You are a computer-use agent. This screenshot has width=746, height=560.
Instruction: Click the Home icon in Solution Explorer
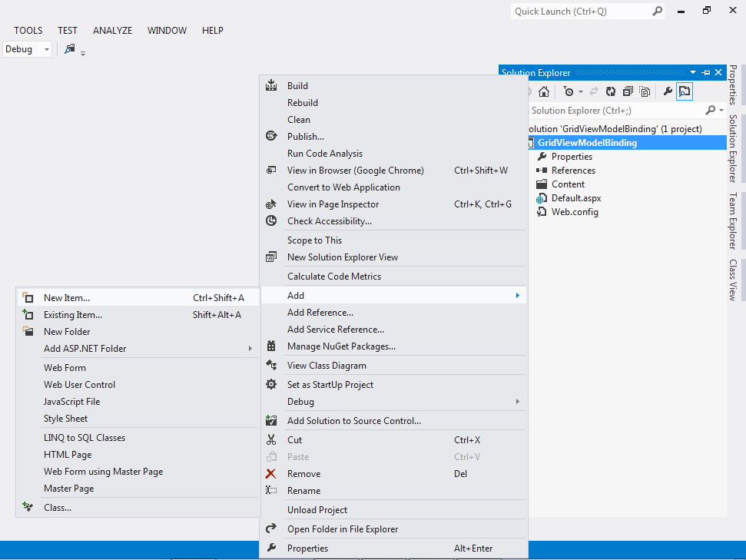coord(544,91)
